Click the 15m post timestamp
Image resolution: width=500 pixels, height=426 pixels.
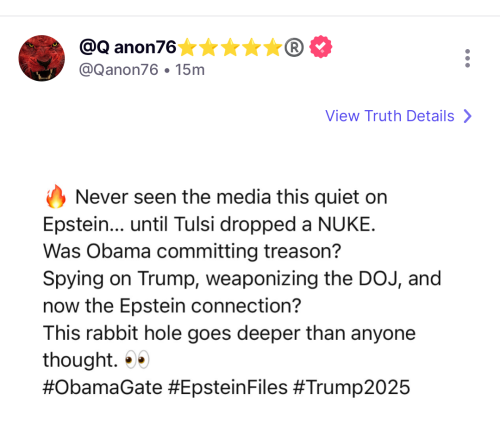point(190,70)
